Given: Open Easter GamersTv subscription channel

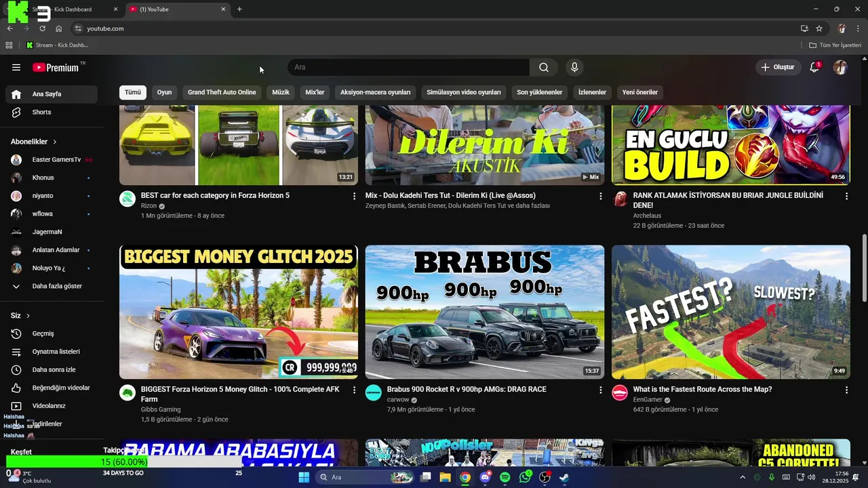Looking at the screenshot, I should pos(52,159).
